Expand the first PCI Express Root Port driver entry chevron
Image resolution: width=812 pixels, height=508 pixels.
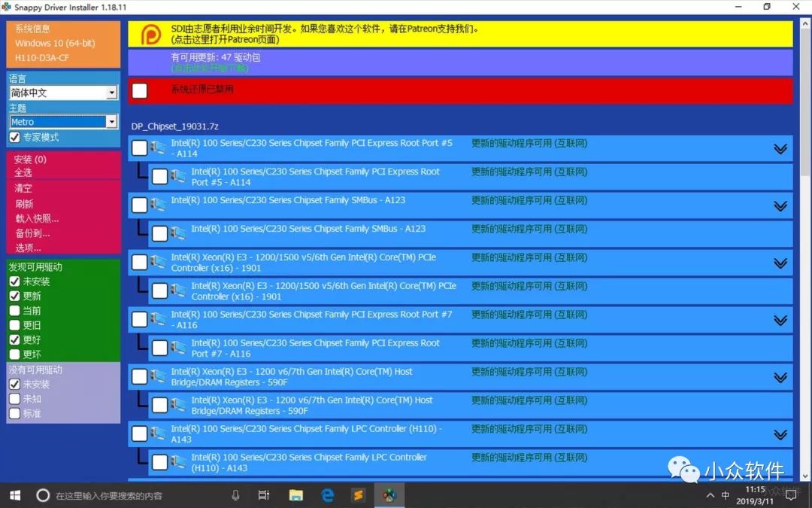(x=780, y=148)
